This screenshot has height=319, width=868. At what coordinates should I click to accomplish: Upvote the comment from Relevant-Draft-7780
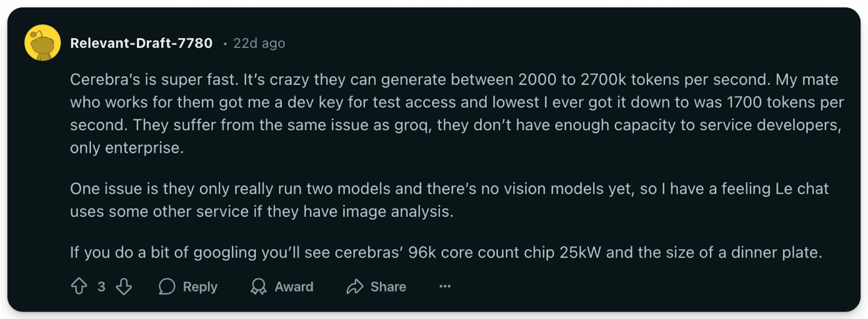click(79, 286)
